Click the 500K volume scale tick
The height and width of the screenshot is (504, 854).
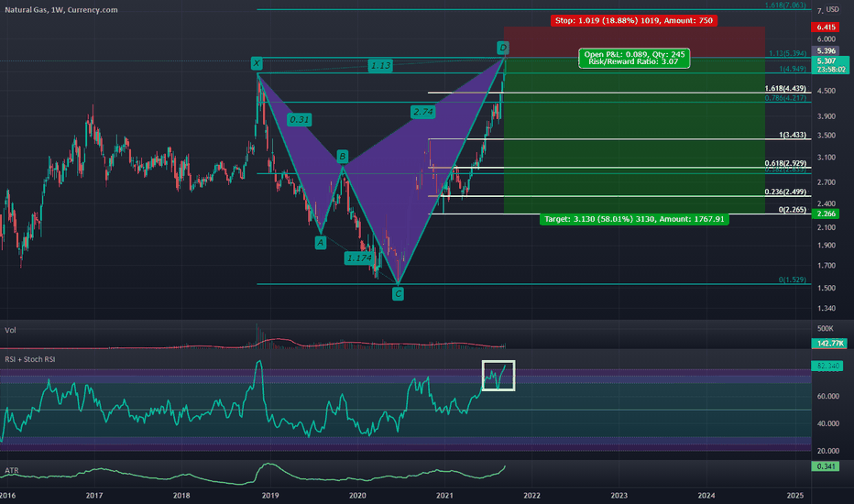825,329
